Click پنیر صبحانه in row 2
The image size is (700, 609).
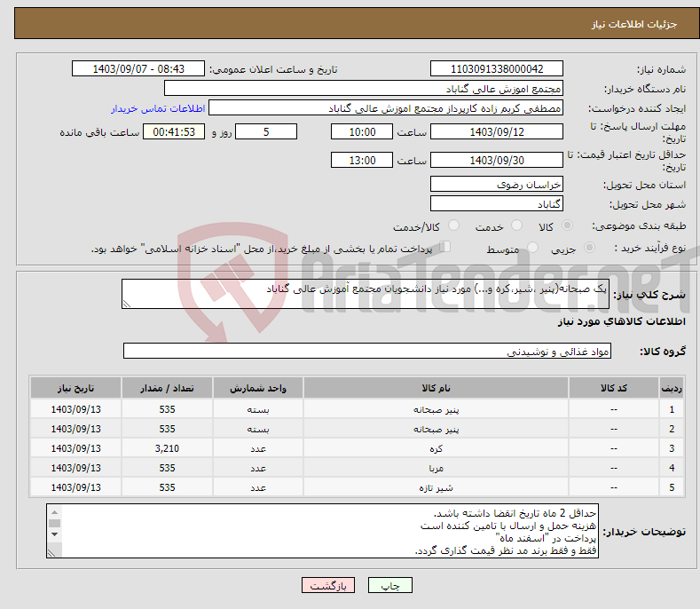coord(436,429)
